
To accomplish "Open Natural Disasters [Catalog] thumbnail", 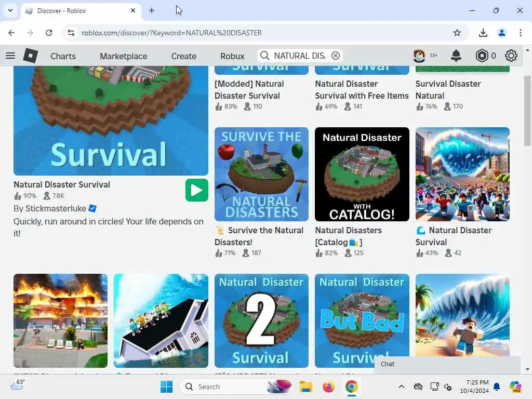I will 362,175.
